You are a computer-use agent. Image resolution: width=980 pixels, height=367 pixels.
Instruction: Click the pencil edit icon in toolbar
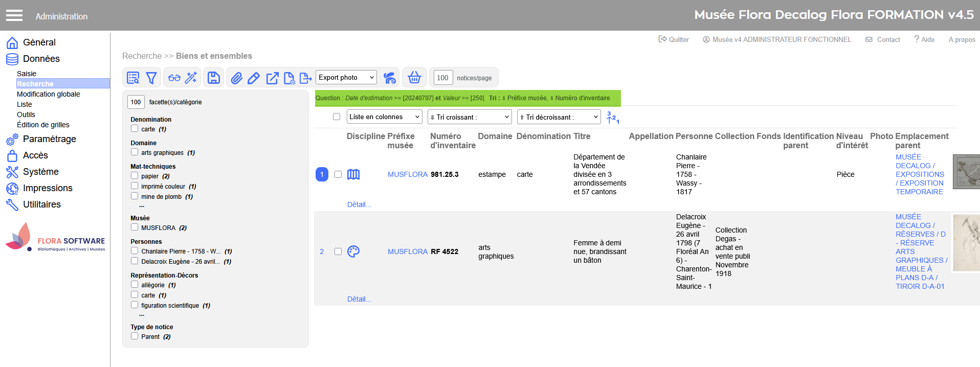point(253,78)
